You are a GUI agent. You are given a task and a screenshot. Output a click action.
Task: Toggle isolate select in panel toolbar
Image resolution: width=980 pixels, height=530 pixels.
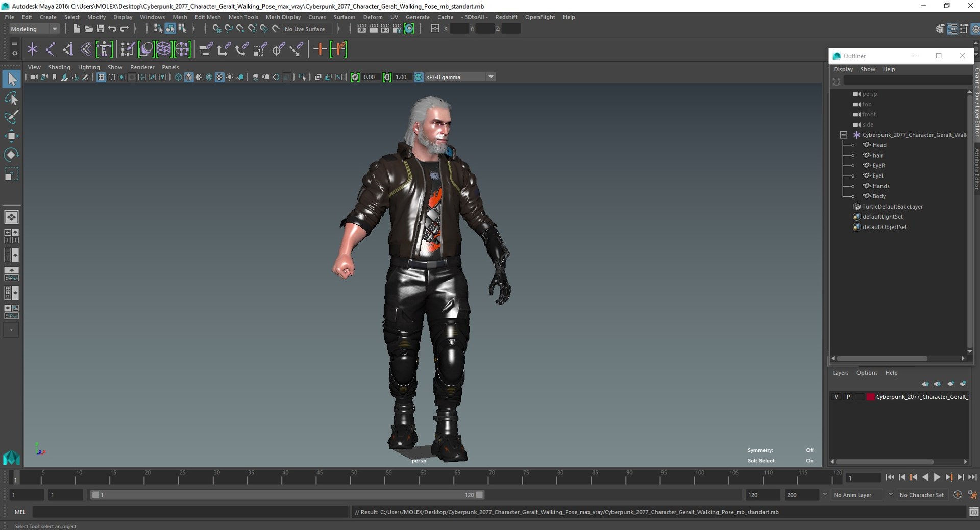[303, 77]
